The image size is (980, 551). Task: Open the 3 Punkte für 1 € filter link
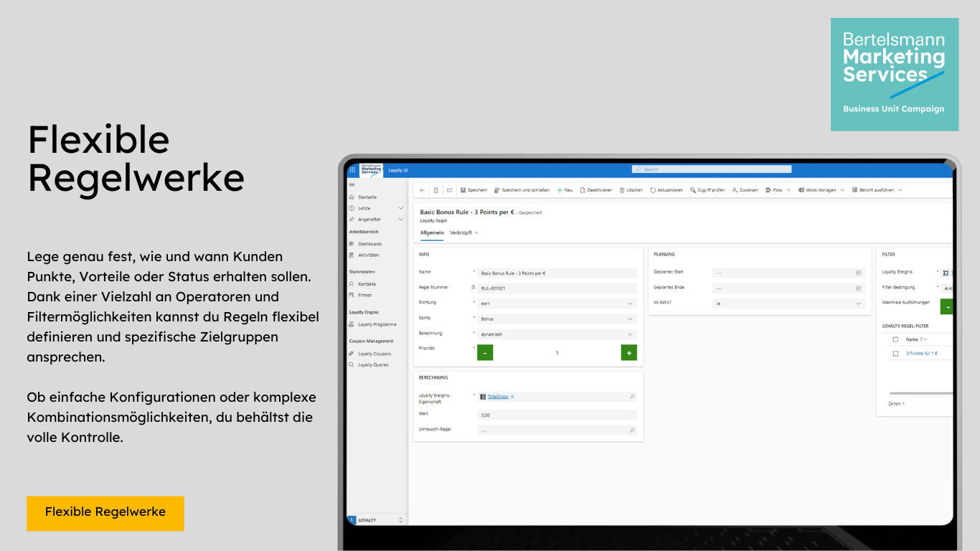pyautogui.click(x=921, y=354)
